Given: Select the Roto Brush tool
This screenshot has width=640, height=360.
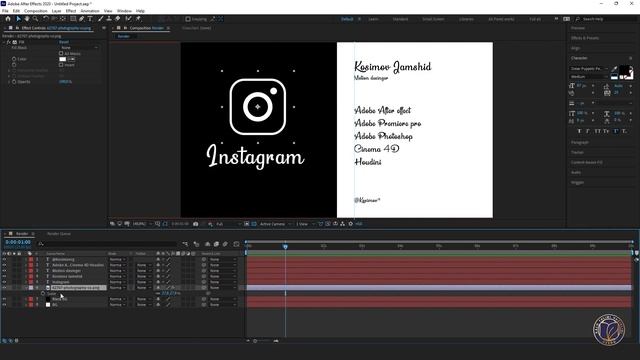Looking at the screenshot, I should click(129, 19).
